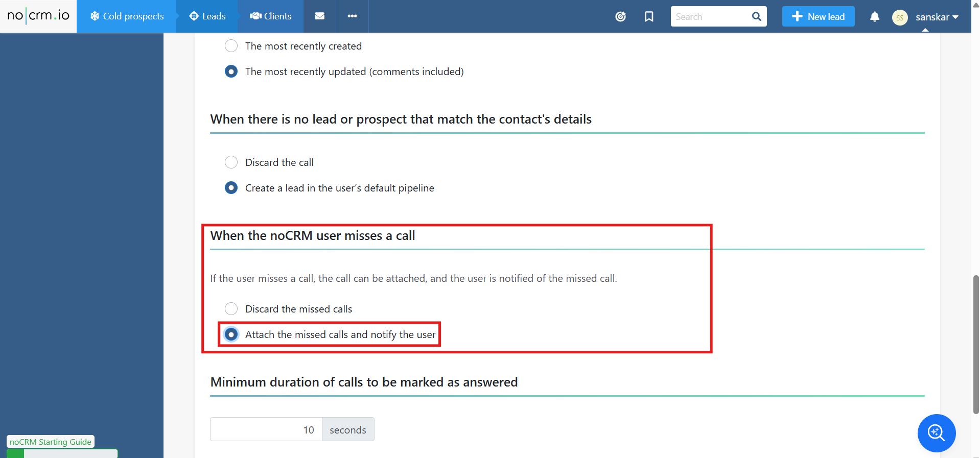
Task: Click the 'no lead or prospect' heading
Action: pyautogui.click(x=401, y=119)
